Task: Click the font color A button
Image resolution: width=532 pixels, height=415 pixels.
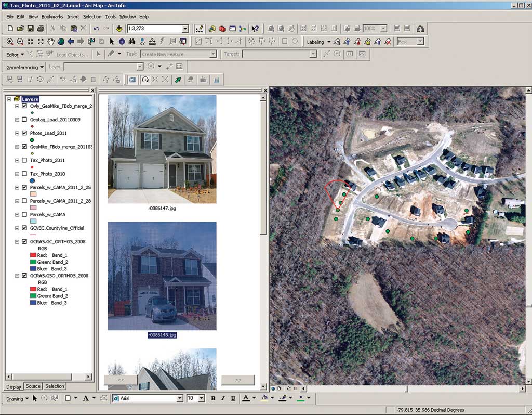Action: click(x=246, y=398)
